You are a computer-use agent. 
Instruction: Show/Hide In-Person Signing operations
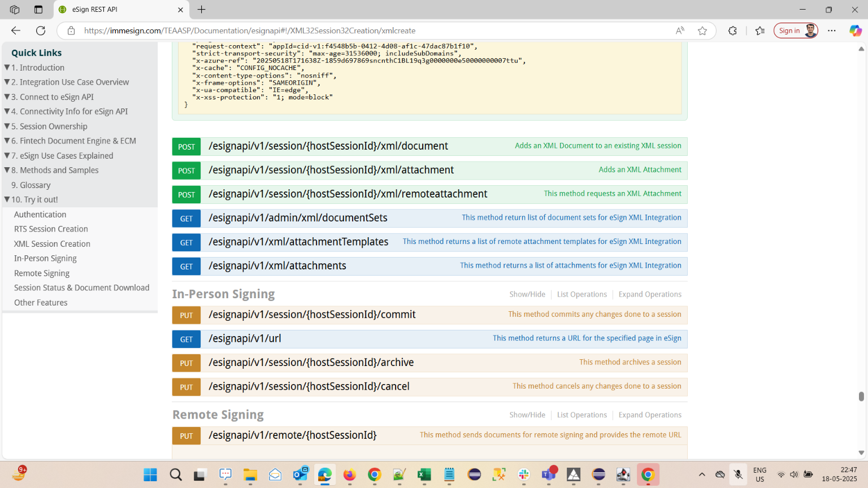pos(527,294)
